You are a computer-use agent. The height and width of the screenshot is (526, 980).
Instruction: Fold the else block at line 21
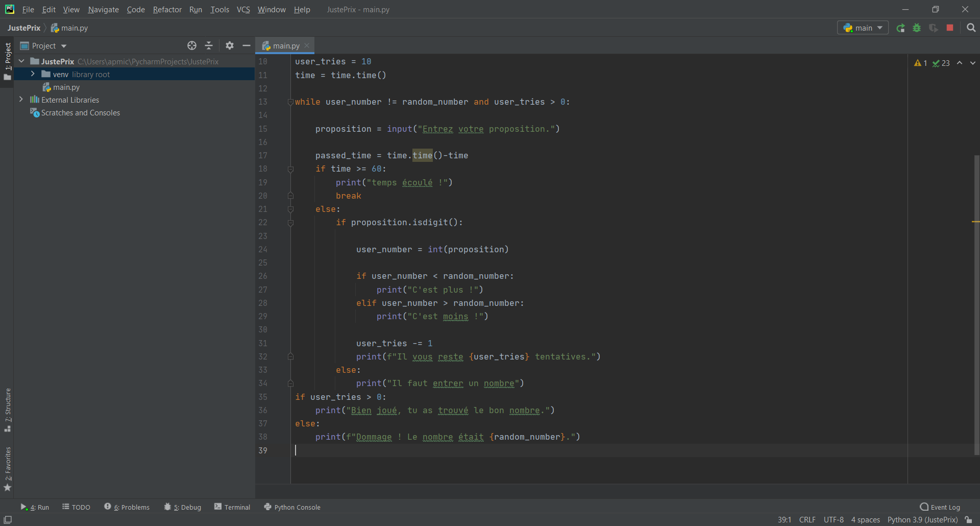[x=290, y=209]
